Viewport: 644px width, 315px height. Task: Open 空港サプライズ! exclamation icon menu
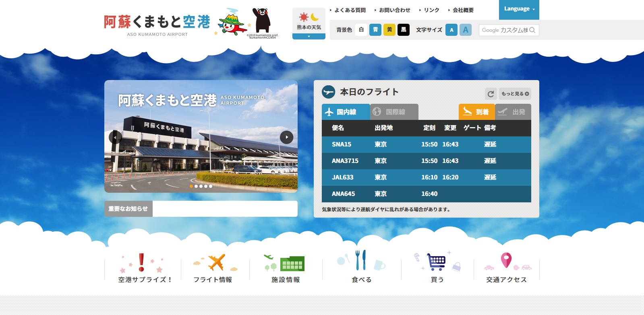click(x=143, y=268)
